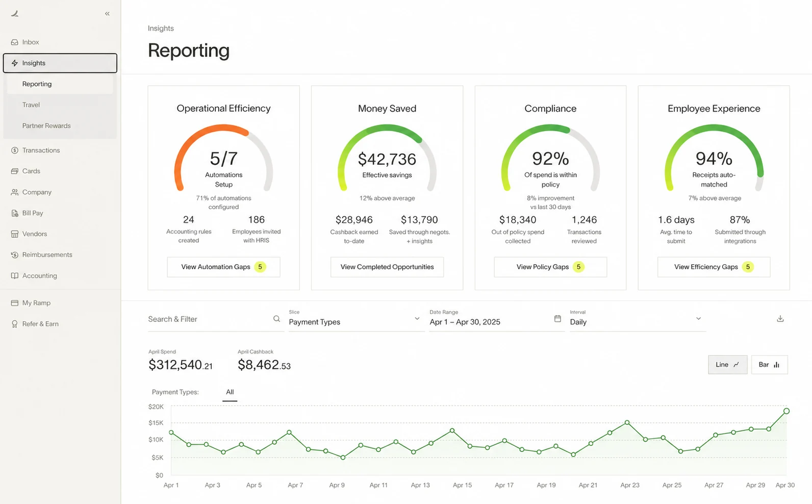812x504 pixels.
Task: Click the Apr 30 data point on chart
Action: point(786,411)
